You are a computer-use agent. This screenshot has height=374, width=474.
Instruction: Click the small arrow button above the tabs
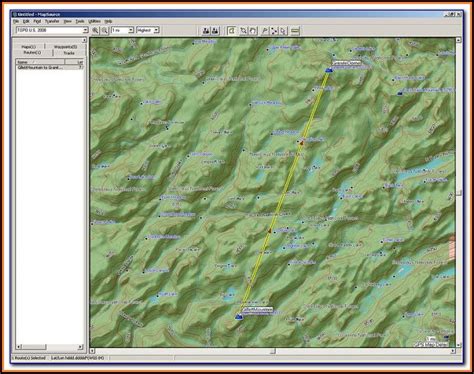click(x=84, y=40)
